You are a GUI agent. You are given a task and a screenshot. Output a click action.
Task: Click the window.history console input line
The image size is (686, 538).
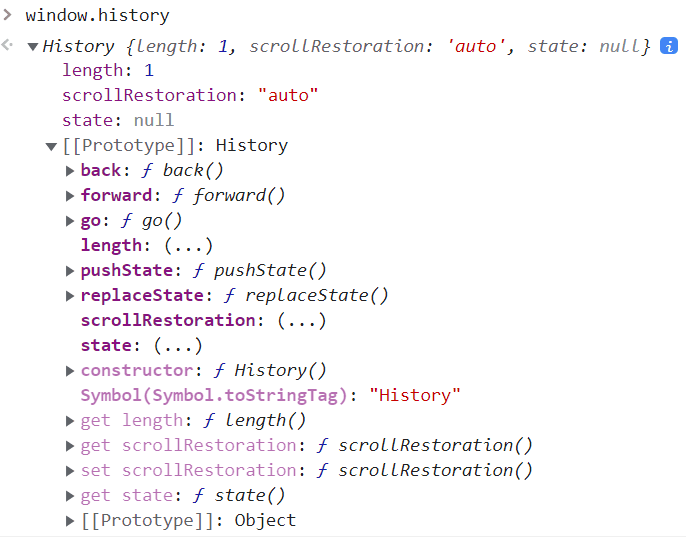tap(97, 16)
